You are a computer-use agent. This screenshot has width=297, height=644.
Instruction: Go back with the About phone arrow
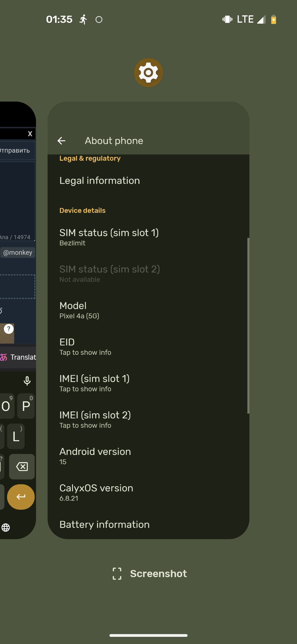61,141
